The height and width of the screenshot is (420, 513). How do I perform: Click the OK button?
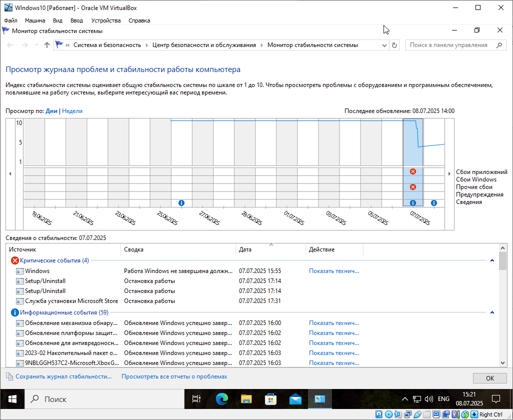click(x=490, y=378)
